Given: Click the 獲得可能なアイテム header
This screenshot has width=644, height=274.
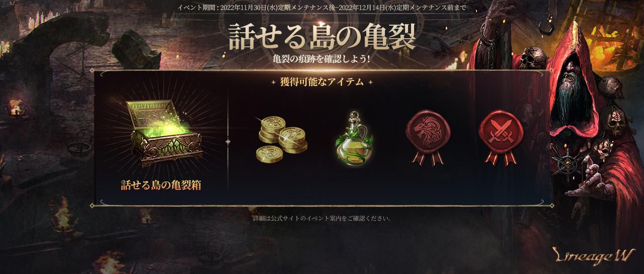Looking at the screenshot, I should click(x=322, y=82).
